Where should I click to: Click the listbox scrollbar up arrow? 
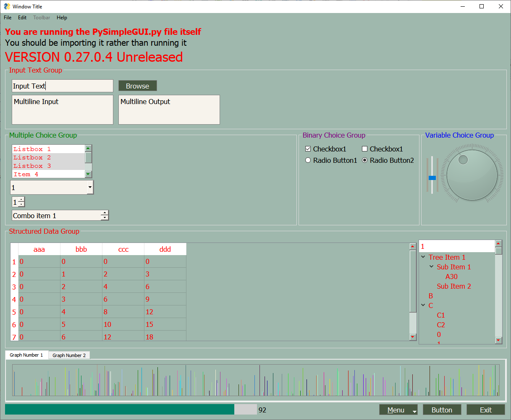pos(88,148)
